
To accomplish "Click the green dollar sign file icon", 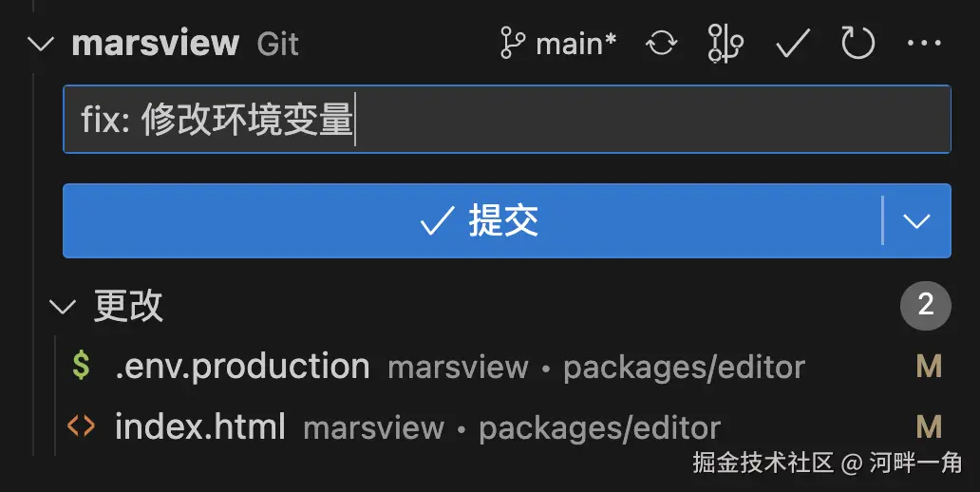I will (82, 366).
